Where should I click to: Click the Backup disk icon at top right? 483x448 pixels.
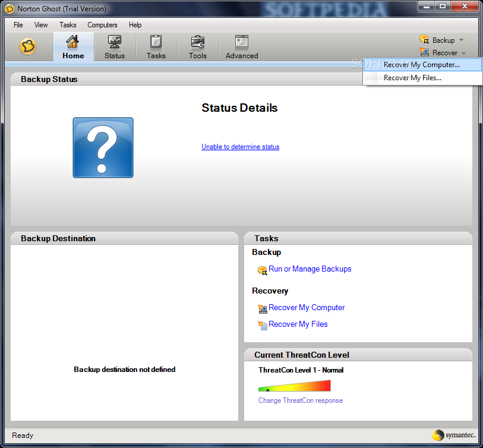pyautogui.click(x=424, y=39)
